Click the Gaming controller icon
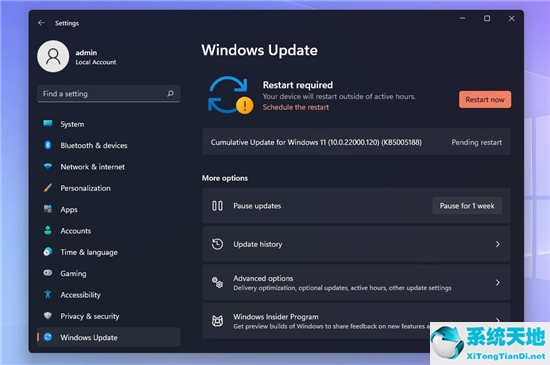The height and width of the screenshot is (365, 550). pyautogui.click(x=48, y=273)
